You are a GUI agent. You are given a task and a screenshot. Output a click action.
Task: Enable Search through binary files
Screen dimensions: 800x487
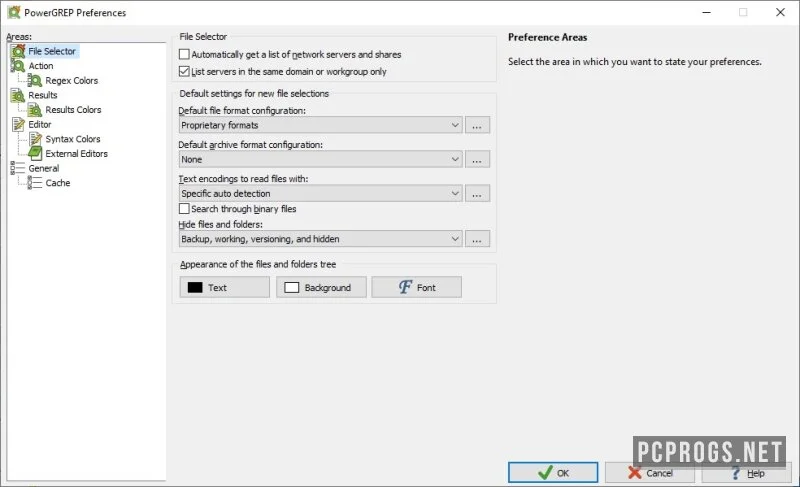tap(184, 209)
